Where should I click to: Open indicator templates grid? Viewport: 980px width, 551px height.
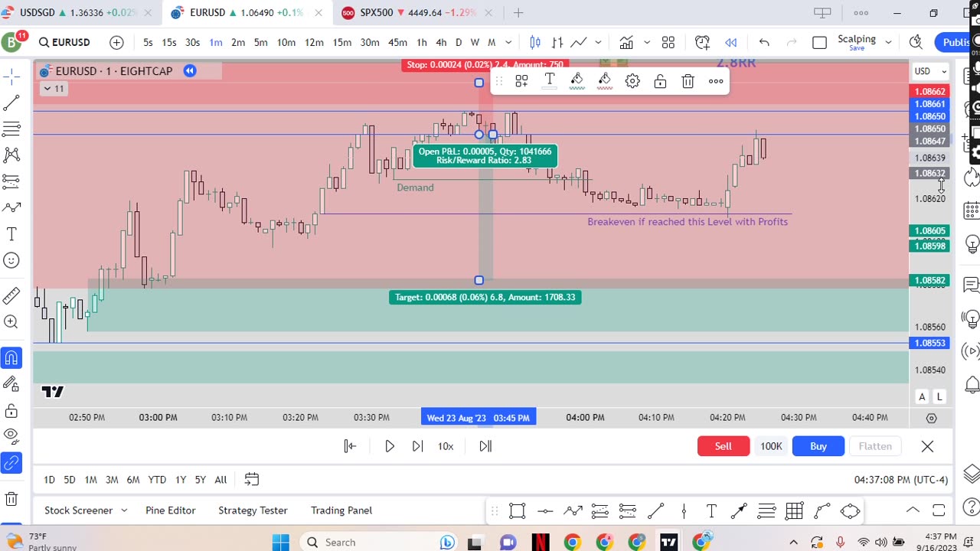[668, 42]
